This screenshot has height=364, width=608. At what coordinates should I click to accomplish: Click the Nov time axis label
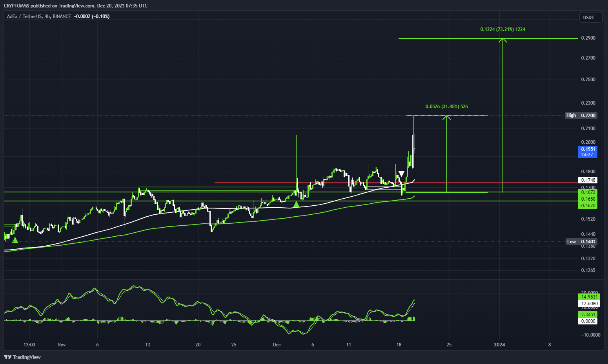pos(61,345)
